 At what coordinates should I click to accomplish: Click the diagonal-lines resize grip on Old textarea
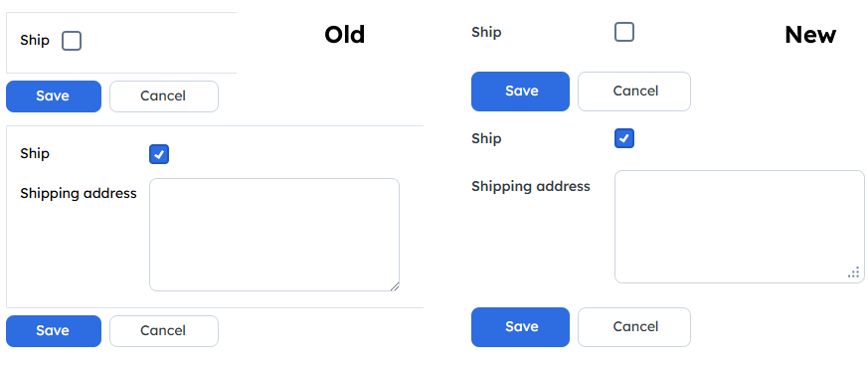[x=394, y=286]
